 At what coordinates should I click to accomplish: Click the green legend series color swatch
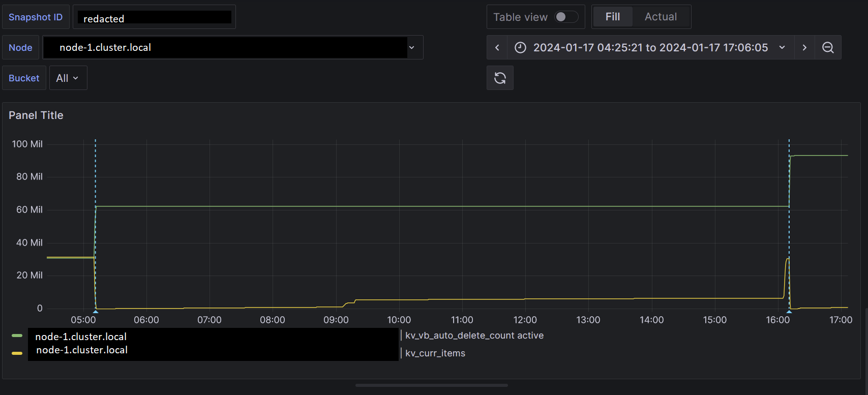pos(17,336)
